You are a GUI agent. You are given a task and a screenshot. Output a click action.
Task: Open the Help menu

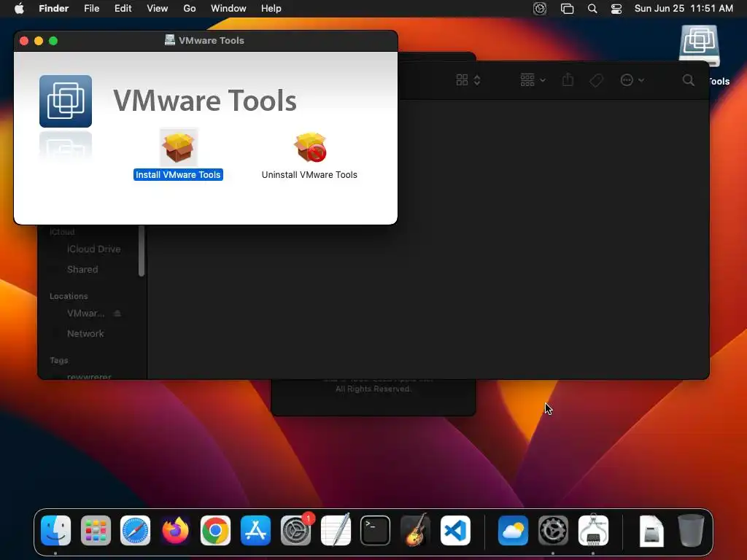pos(271,9)
